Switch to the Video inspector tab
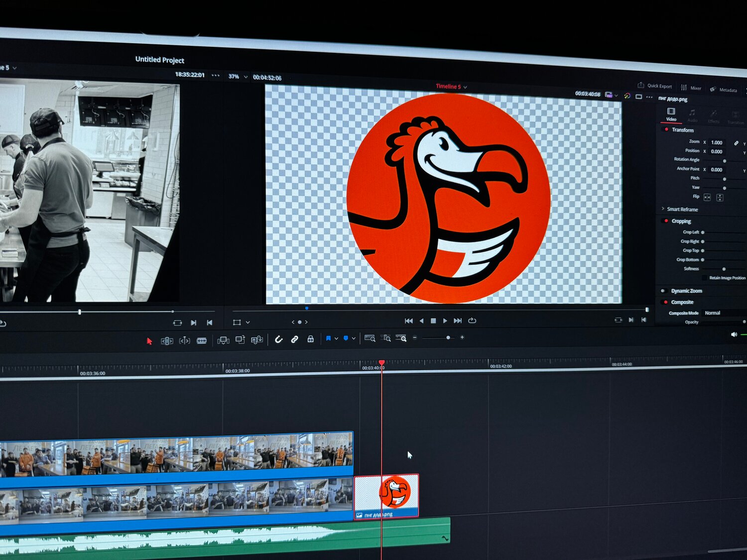747x560 pixels. (x=671, y=114)
